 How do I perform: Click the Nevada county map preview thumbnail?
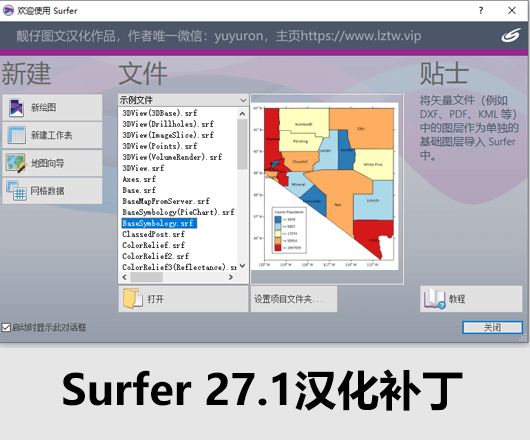tap(325, 187)
